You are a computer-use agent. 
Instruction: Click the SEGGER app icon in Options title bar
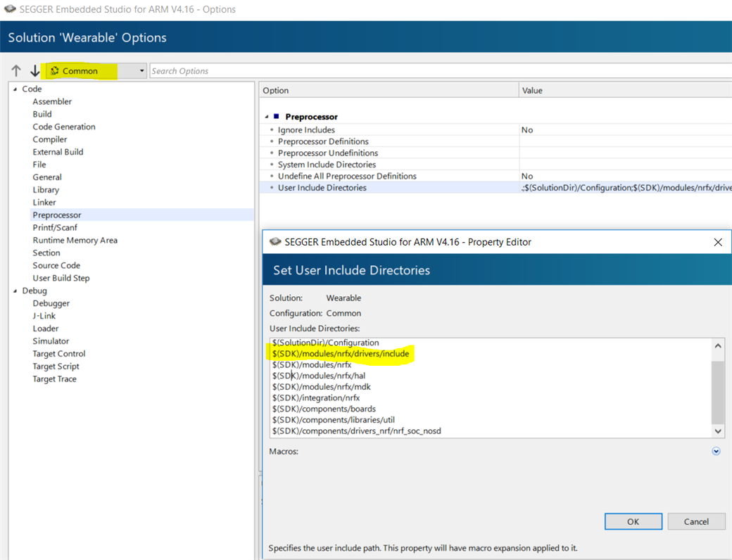click(x=10, y=9)
